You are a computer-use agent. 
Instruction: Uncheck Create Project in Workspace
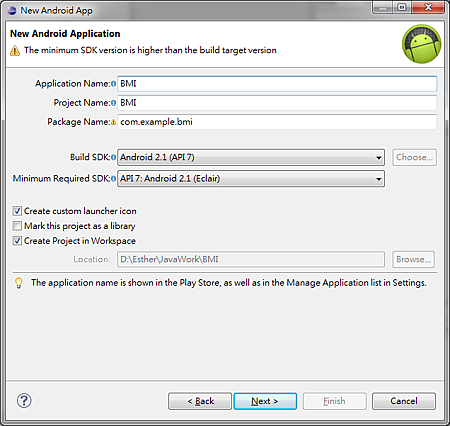(17, 241)
